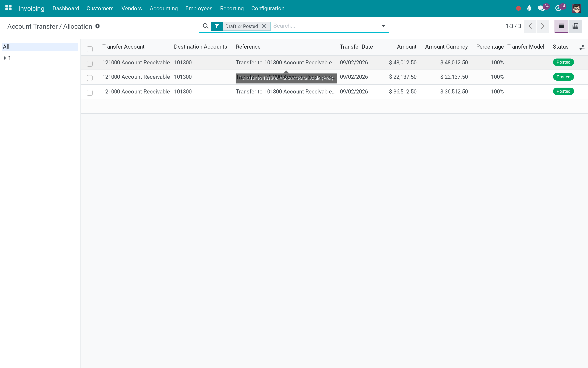
Task: Open the Reporting menu
Action: tap(232, 8)
